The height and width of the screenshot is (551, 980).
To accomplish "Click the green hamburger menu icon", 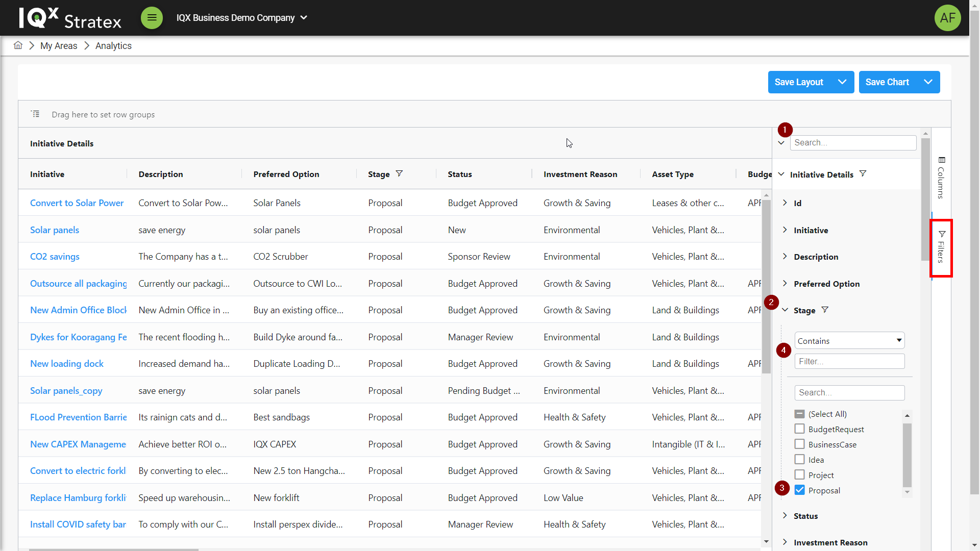I will click(152, 18).
